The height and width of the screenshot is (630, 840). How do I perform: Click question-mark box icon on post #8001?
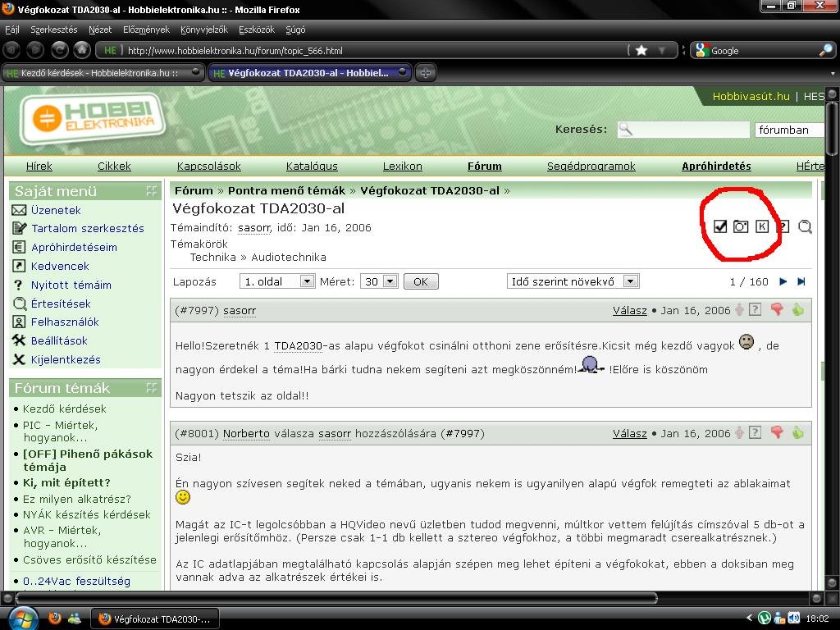tap(755, 433)
